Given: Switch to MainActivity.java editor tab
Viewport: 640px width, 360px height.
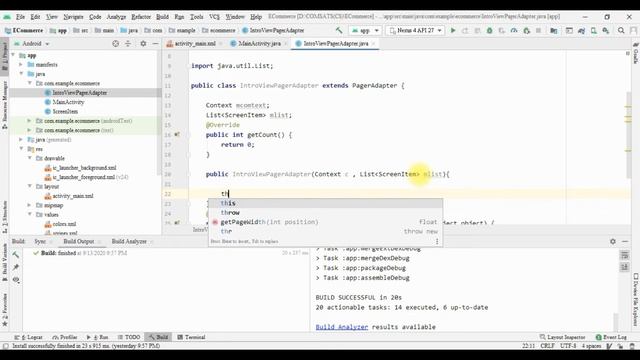Looking at the screenshot, I should tap(259, 43).
